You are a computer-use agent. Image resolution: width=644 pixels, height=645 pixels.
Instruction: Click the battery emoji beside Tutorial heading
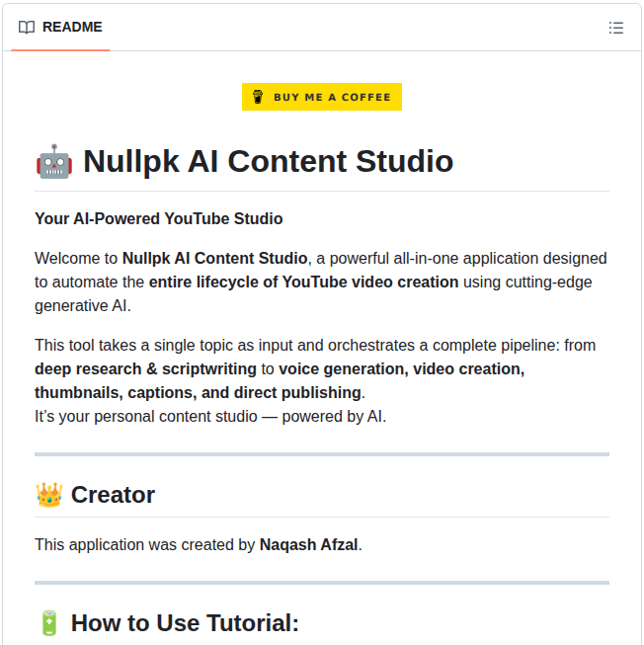[49, 623]
